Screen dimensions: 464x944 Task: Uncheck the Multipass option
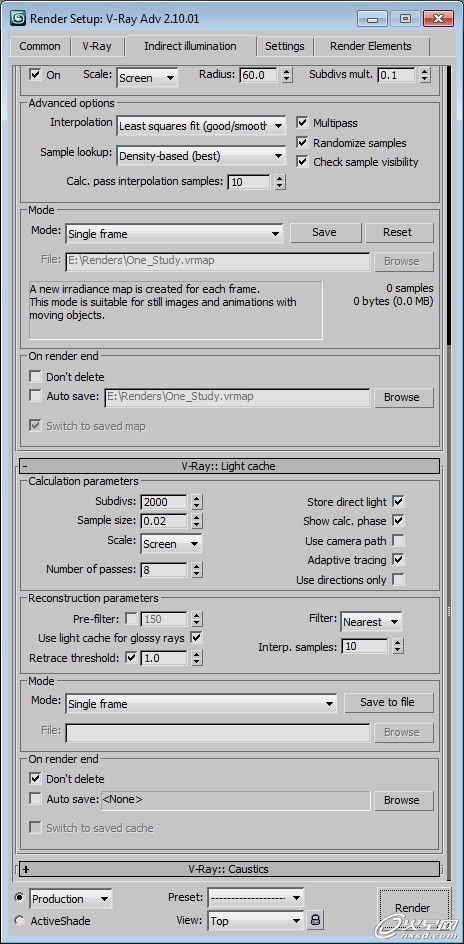tap(302, 123)
